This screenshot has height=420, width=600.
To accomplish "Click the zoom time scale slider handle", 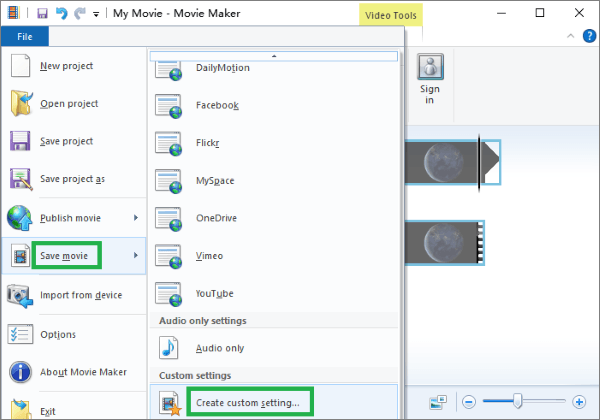I will [x=517, y=401].
